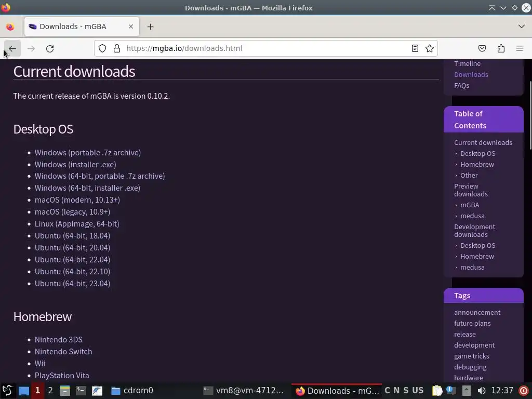Open the volume speaker tray icon
532x399 pixels.
coord(481,391)
